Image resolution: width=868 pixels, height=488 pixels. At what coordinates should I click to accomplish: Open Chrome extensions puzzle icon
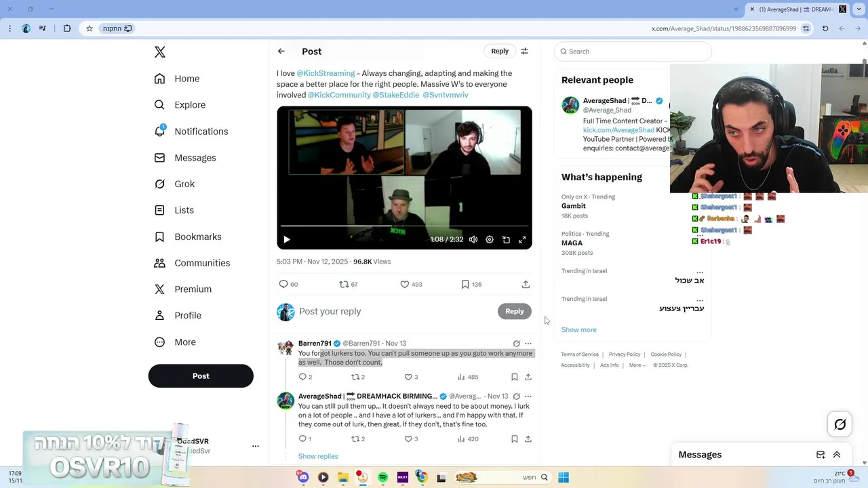click(x=67, y=28)
